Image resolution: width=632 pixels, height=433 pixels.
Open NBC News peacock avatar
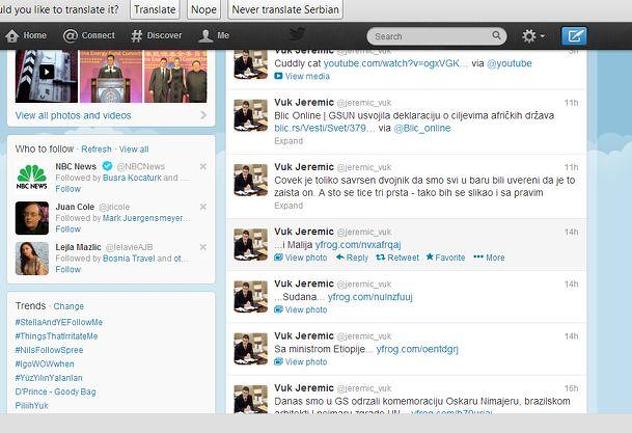32,178
